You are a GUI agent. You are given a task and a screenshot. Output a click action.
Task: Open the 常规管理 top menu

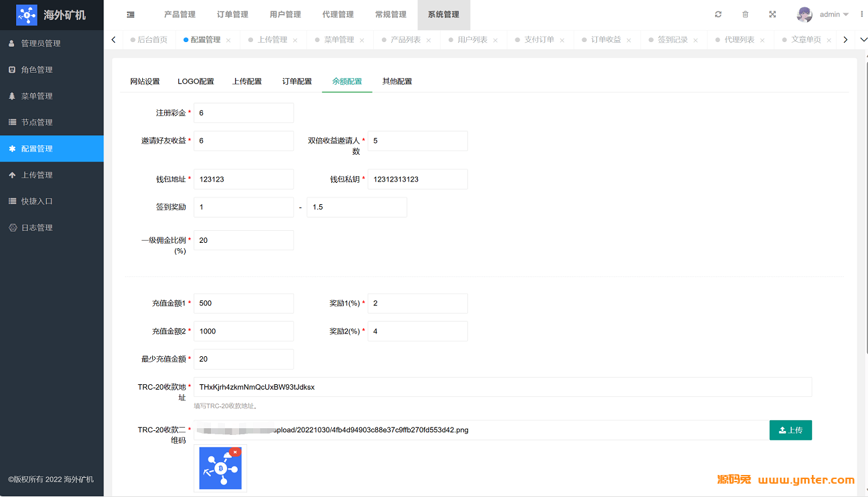(391, 15)
